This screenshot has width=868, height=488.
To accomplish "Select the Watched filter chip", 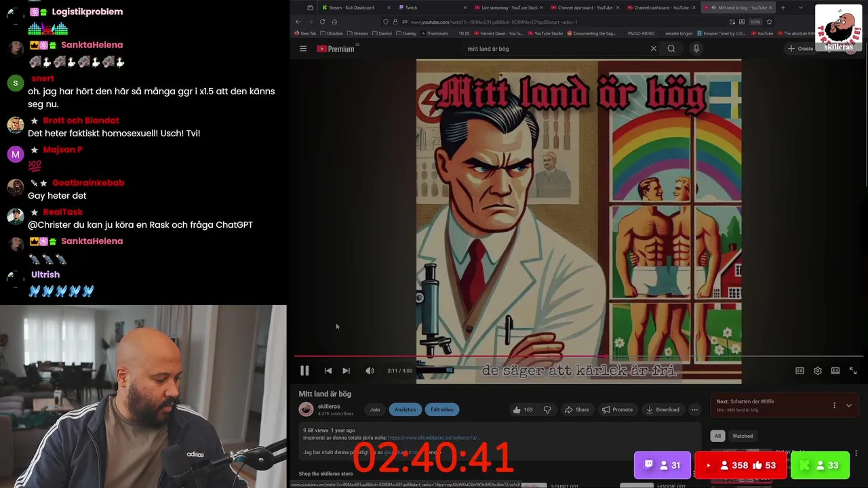I will coord(743,436).
